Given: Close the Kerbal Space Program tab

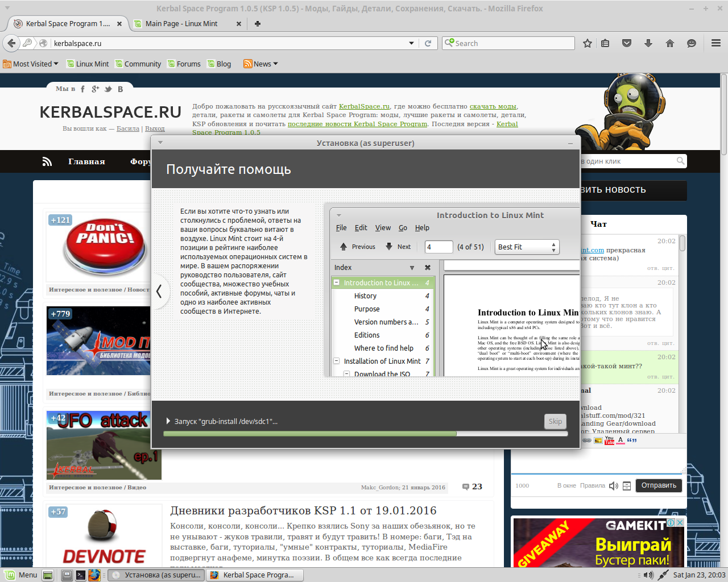Looking at the screenshot, I should [119, 23].
